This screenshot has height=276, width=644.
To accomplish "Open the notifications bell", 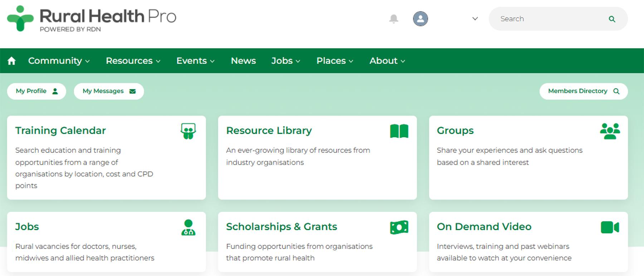I will 394,19.
